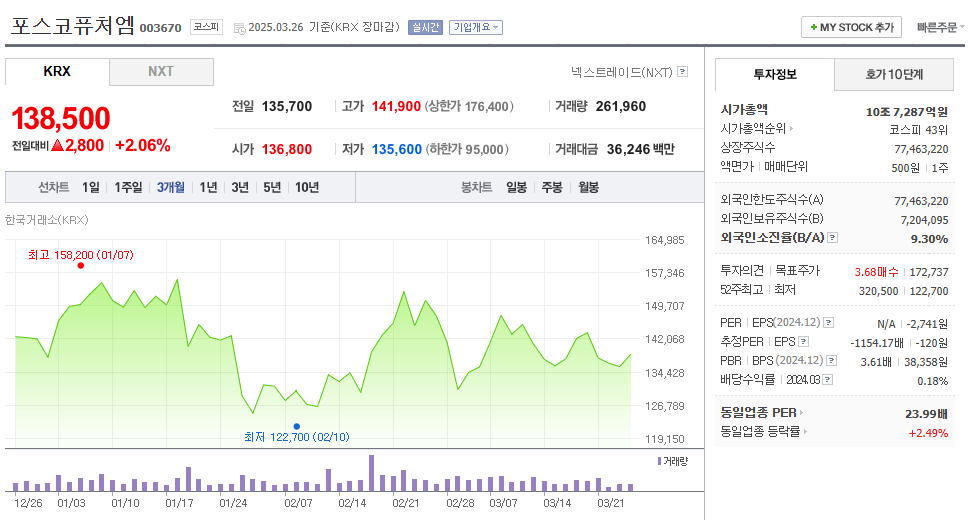The height and width of the screenshot is (520, 973).
Task: Open the help icon next to 넥스트레이드(NXT)
Action: tap(683, 72)
